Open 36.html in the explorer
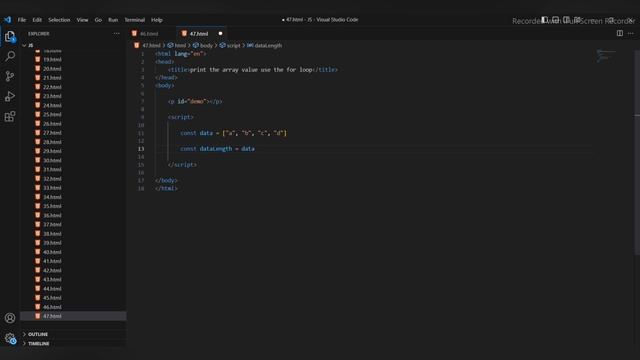This screenshot has height=360, width=640. (x=52, y=215)
